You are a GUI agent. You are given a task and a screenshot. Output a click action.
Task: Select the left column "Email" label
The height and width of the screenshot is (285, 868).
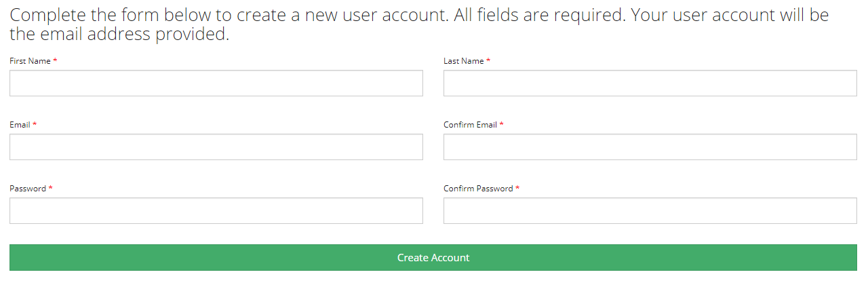click(20, 125)
